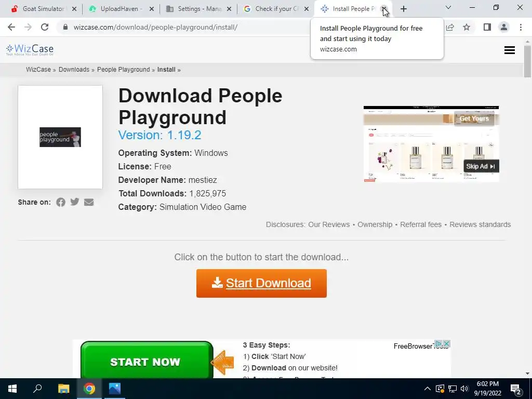This screenshot has height=399, width=532.
Task: Show hidden system tray icons
Action: (428, 389)
